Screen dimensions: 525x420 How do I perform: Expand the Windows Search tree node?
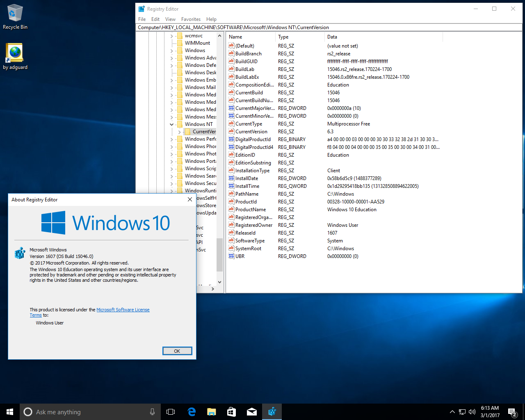(172, 176)
